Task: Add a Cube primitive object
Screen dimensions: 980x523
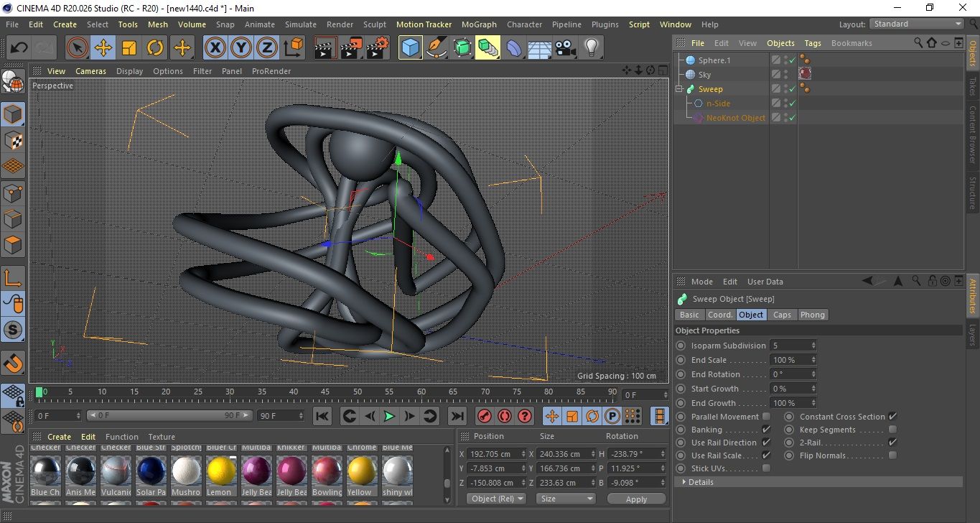Action: pyautogui.click(x=410, y=48)
